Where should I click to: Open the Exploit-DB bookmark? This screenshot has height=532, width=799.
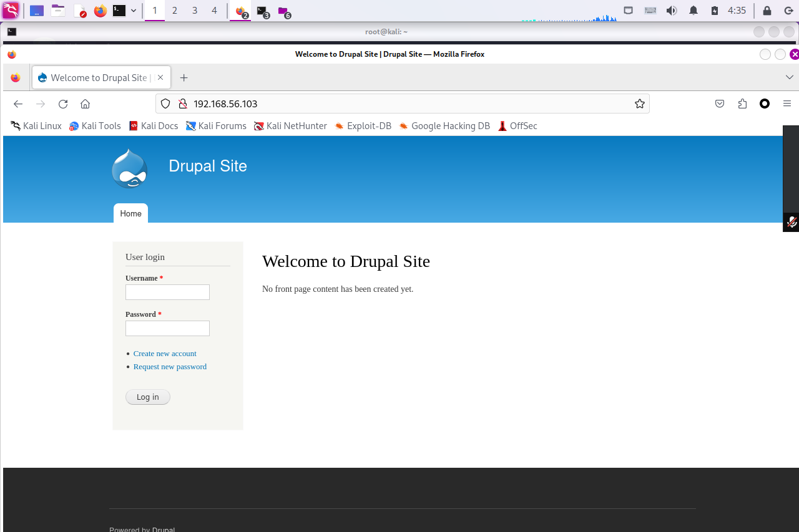[x=363, y=126]
